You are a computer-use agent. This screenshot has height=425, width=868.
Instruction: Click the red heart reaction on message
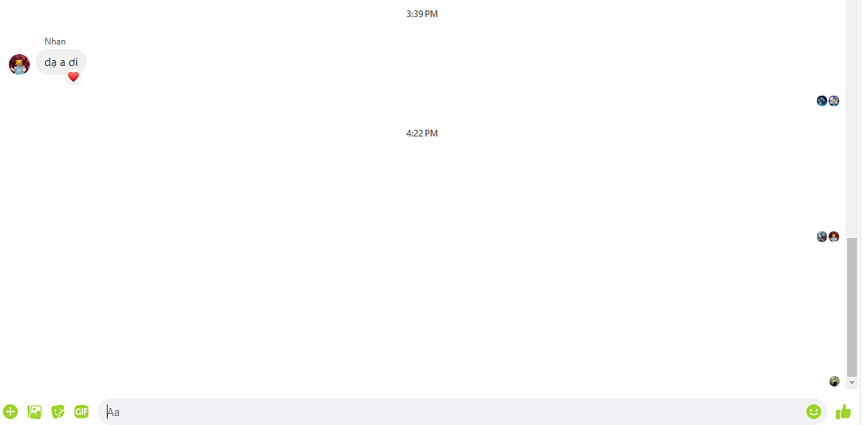pyautogui.click(x=73, y=76)
